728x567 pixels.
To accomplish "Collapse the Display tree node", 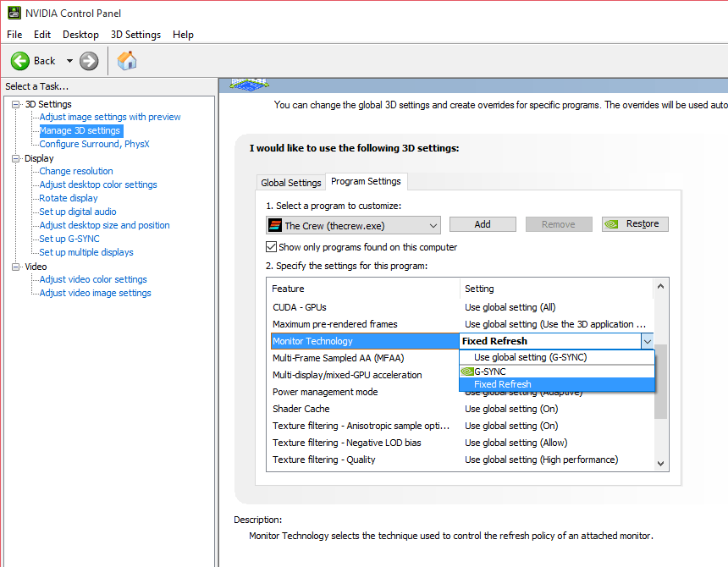I will click(15, 158).
